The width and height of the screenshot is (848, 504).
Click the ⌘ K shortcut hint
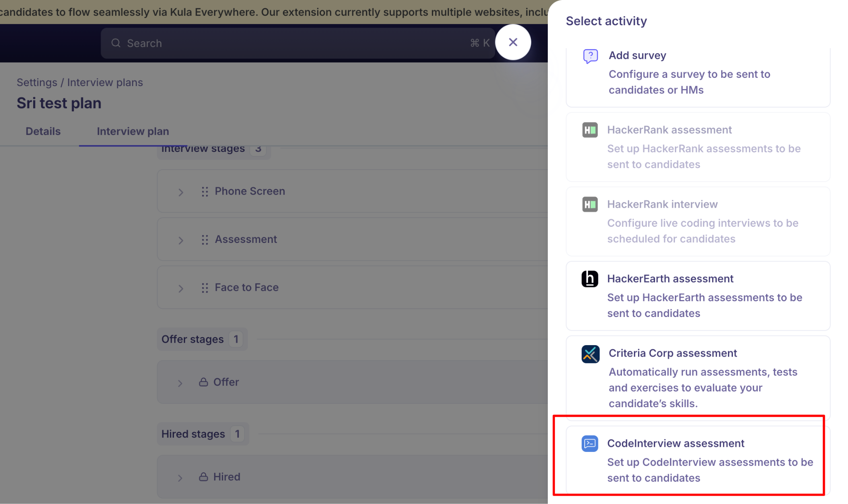[x=480, y=43]
